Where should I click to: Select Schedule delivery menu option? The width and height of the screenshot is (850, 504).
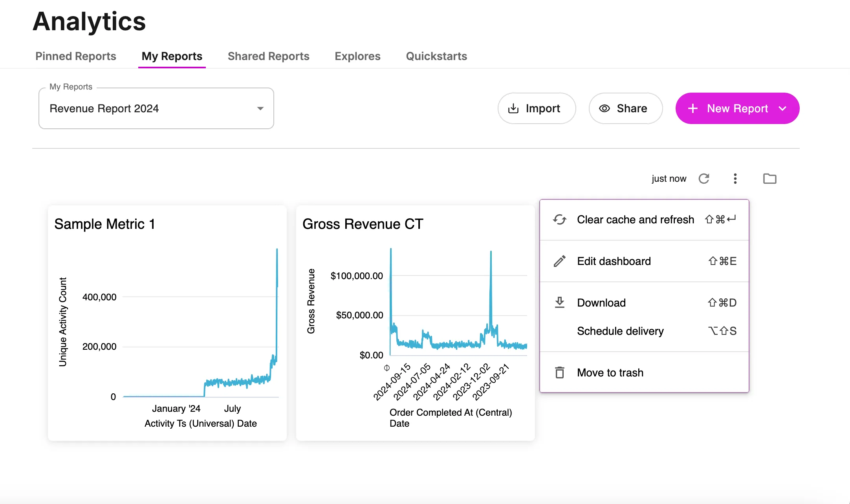click(644, 331)
